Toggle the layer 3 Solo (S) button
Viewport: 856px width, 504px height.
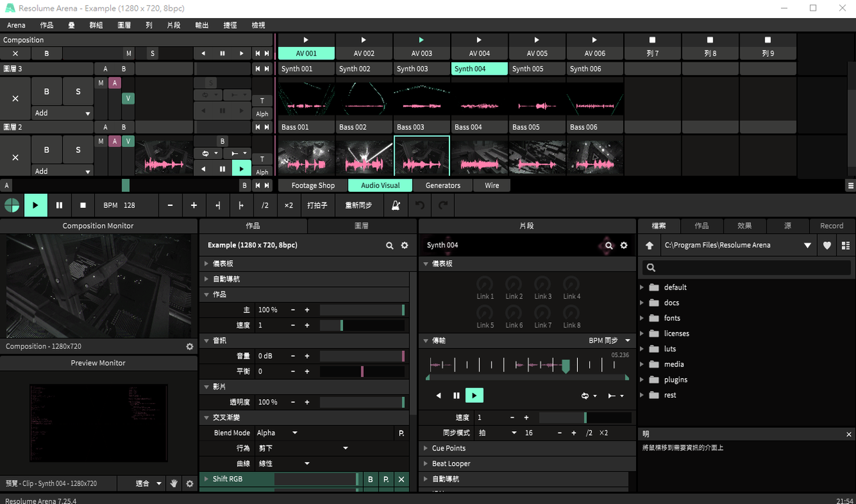(78, 92)
